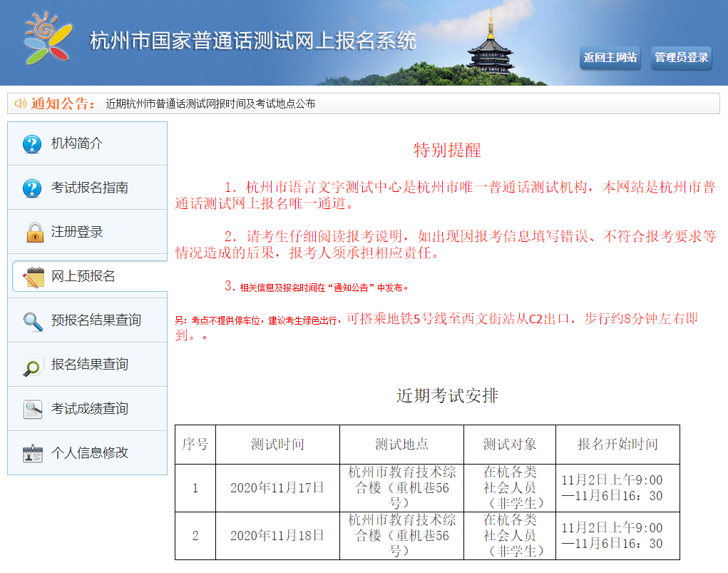Click the help icon next to 考试报名指南
Viewport: 728px width, 573px height.
coord(32,188)
